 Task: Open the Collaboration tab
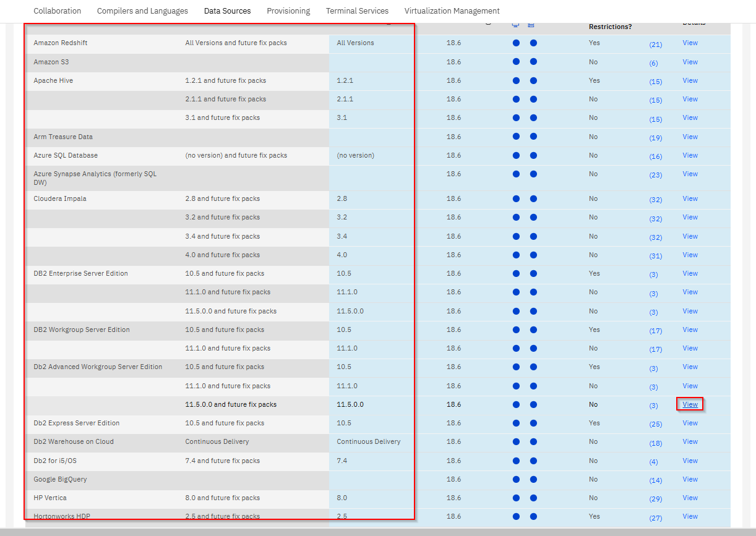[57, 11]
